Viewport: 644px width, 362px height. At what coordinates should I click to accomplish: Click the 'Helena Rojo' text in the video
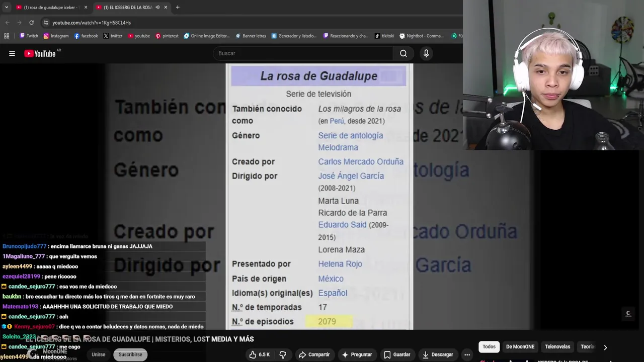tap(340, 264)
